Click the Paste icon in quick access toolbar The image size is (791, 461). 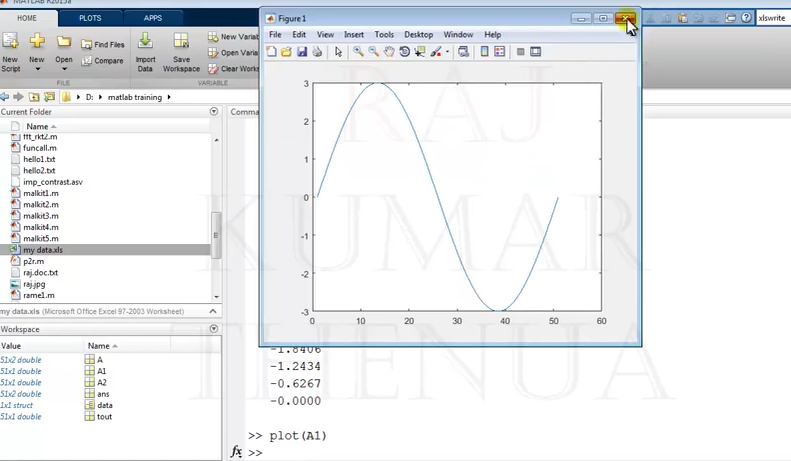pos(683,18)
